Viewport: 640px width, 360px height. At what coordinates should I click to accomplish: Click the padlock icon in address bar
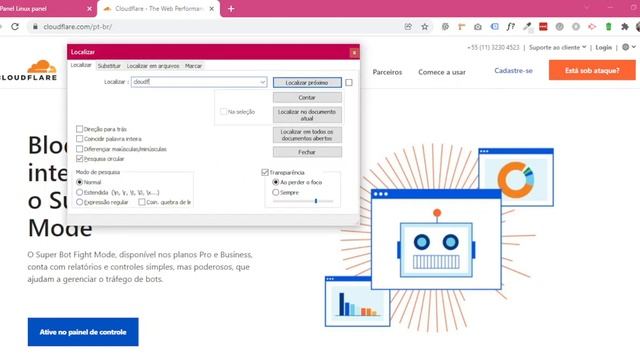point(35,27)
